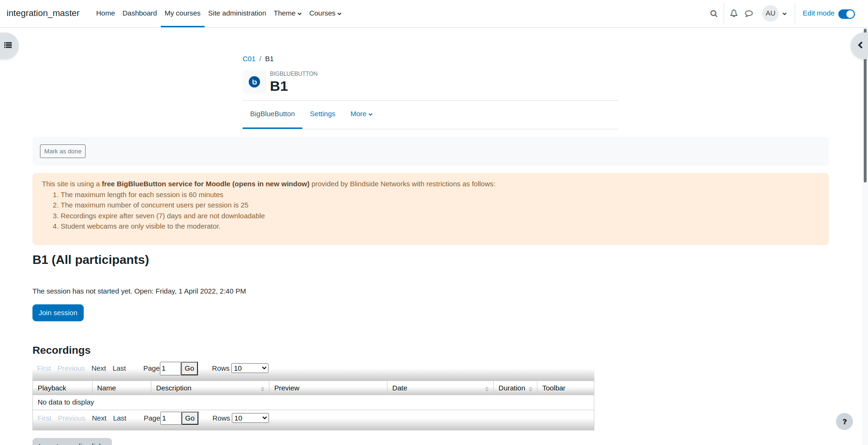Screen dimensions: 868x445
Task: Click top Go page button
Action: click(189, 368)
